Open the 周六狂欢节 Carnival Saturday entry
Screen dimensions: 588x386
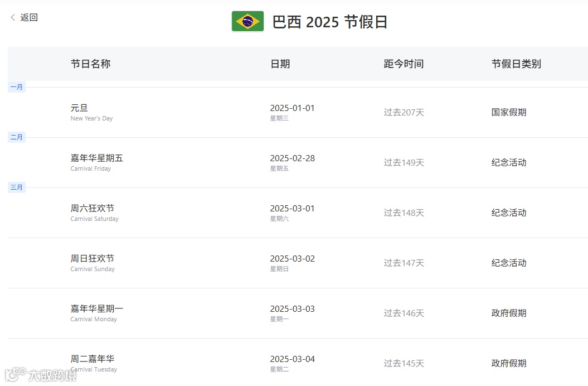coord(298,213)
